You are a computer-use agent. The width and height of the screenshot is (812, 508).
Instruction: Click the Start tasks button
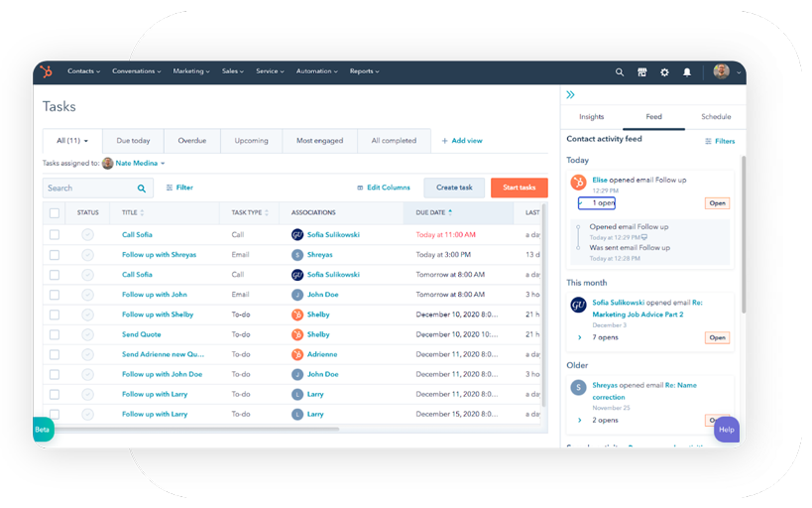(519, 188)
